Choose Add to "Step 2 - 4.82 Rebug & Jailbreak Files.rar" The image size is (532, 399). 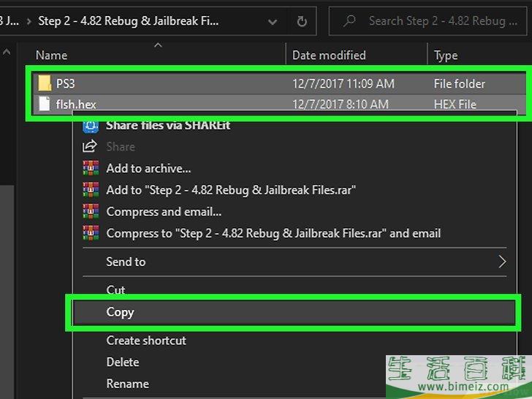coord(231,190)
